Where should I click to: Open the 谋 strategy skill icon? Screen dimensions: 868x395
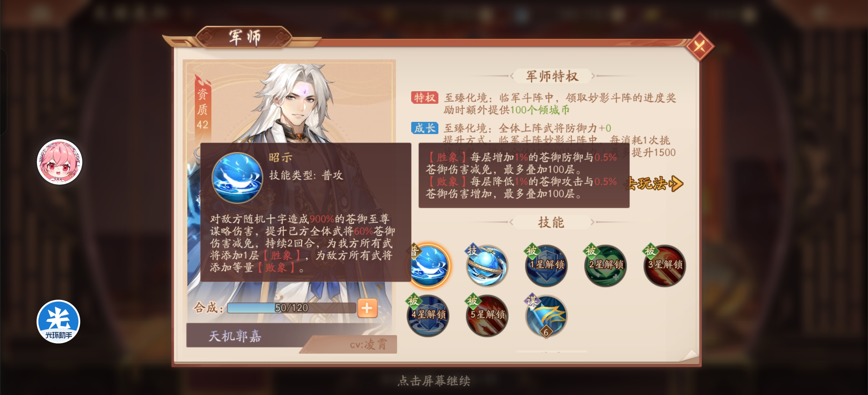pos(546,316)
